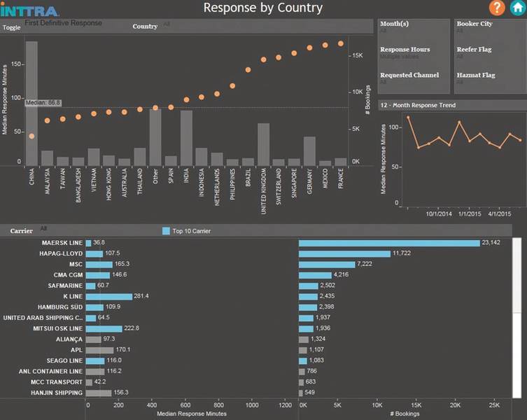Click the MSC 7,222 bookings bar
This screenshot has width=527, height=420.
[x=327, y=265]
